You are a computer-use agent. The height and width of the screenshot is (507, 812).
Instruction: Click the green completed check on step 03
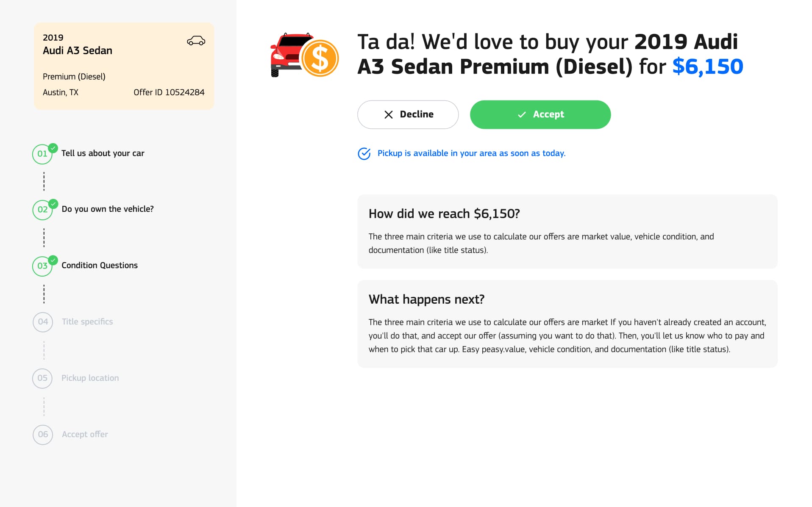coord(53,260)
